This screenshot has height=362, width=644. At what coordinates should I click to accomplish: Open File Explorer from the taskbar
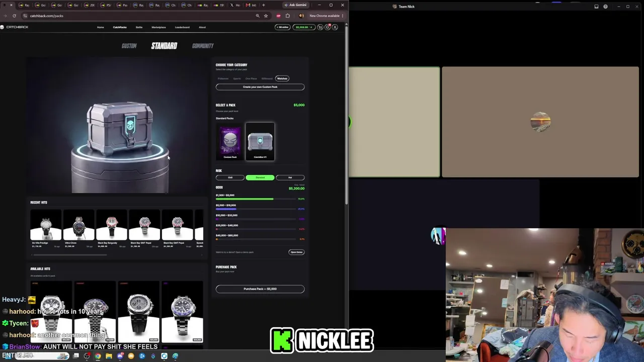(109, 356)
